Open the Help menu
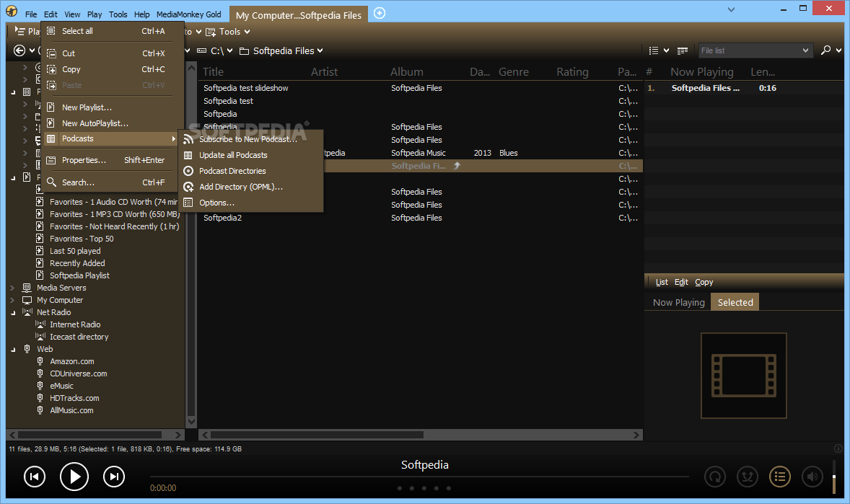 [x=141, y=14]
